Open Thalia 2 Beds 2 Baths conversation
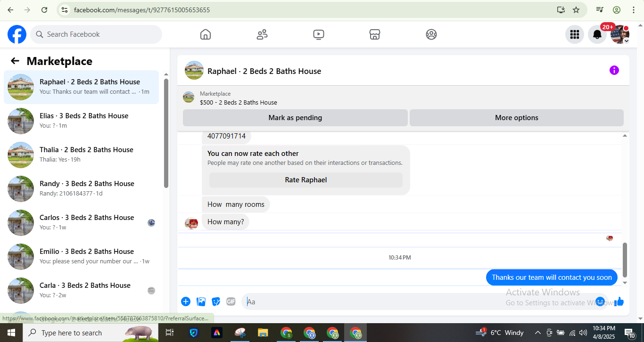Screen dimensions: 644x342 tap(81, 155)
